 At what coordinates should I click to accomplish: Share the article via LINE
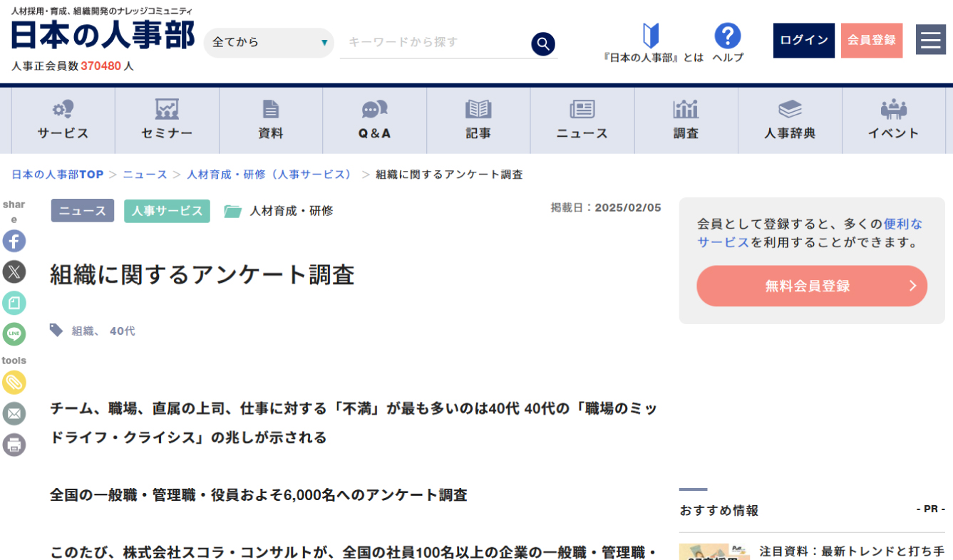[x=14, y=334]
